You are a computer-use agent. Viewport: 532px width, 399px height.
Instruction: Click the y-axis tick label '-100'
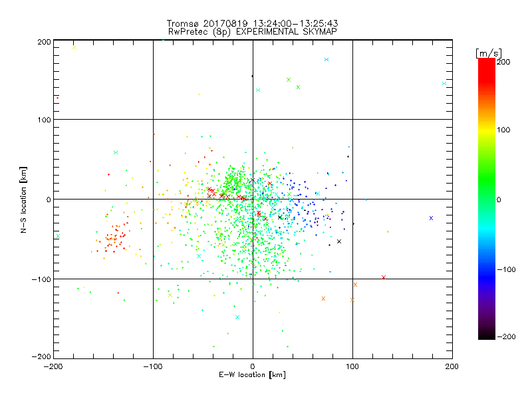point(41,279)
